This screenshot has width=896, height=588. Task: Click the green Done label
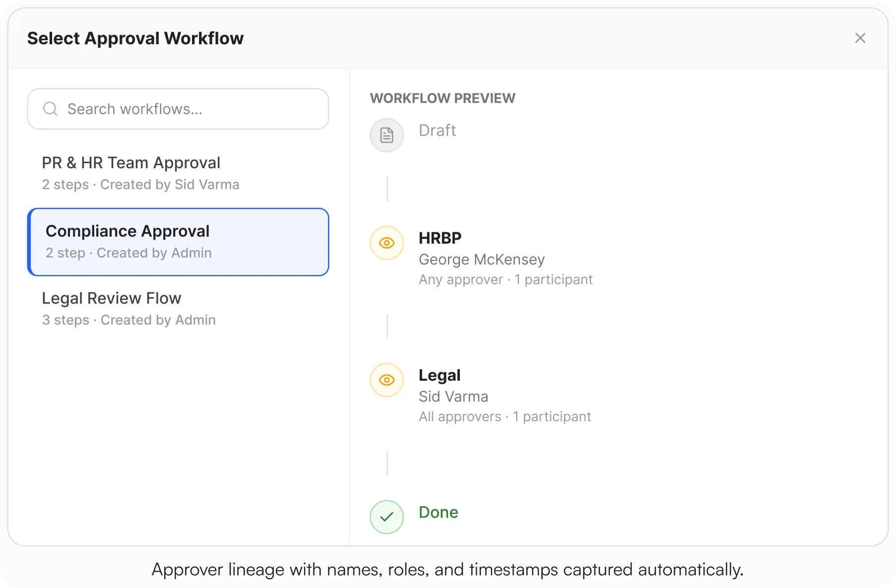pos(439,513)
